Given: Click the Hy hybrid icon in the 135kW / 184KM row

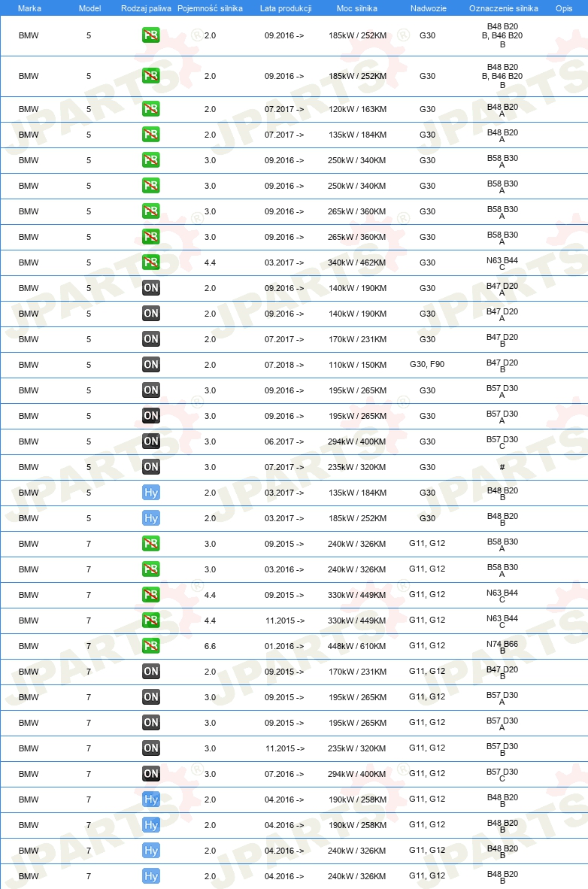Looking at the screenshot, I should pos(151,492).
